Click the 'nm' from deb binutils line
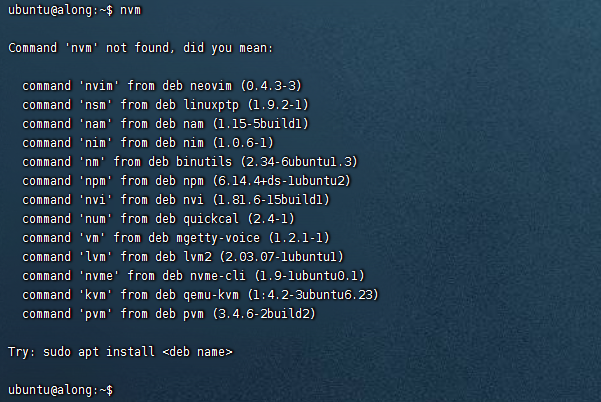This screenshot has height=402, width=601. 190,162
